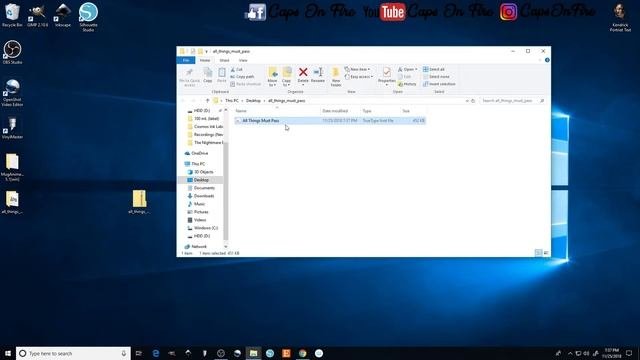The height and width of the screenshot is (360, 640).
Task: Open the Move to dropdown button
Action: [x=273, y=77]
